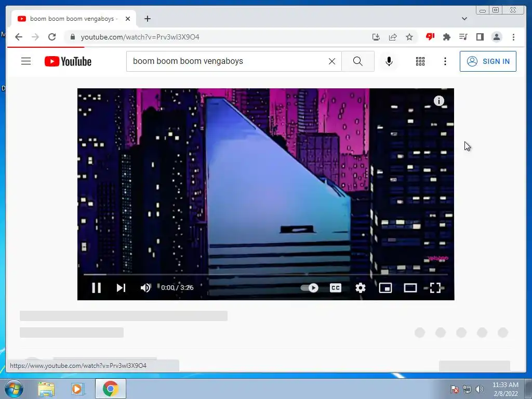The image size is (532, 399).
Task: Click the SIGN IN button
Action: tap(488, 61)
